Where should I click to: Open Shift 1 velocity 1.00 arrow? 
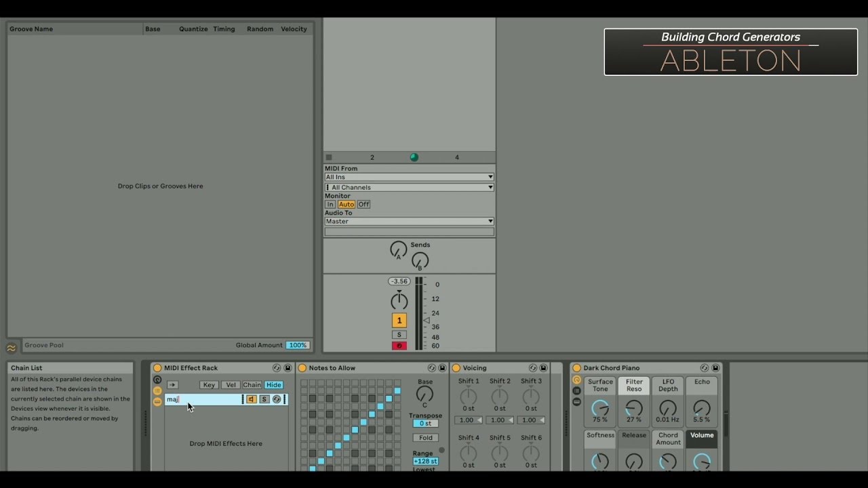tap(480, 420)
